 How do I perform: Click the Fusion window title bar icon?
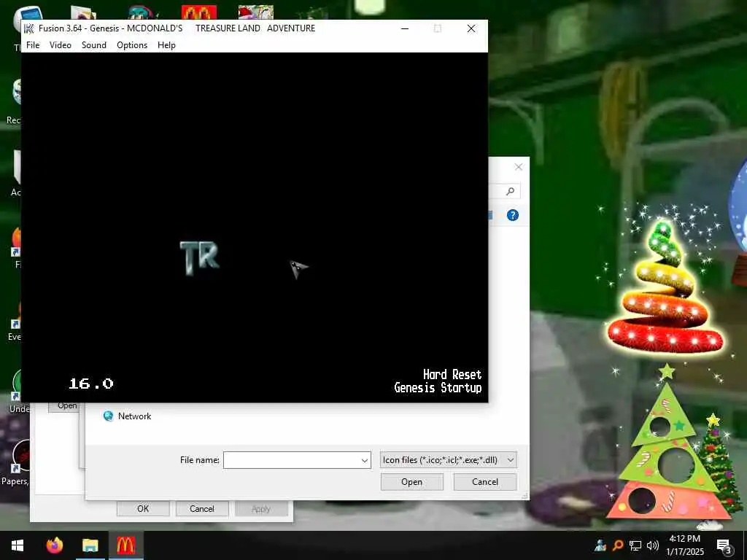(x=29, y=28)
